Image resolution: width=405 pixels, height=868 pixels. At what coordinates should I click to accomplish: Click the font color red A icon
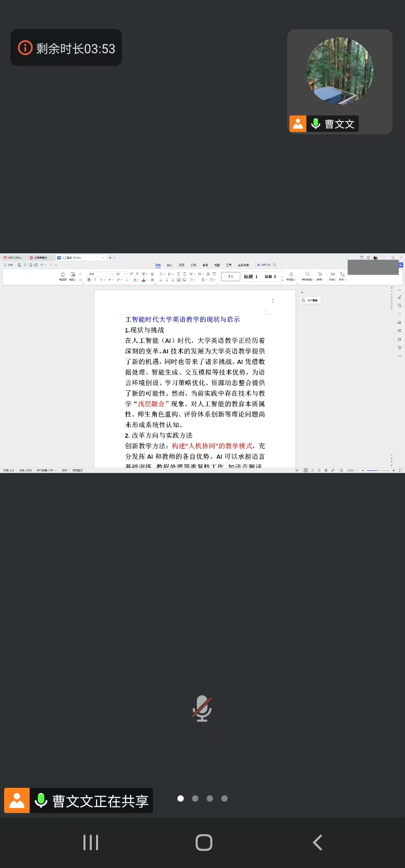(144, 280)
